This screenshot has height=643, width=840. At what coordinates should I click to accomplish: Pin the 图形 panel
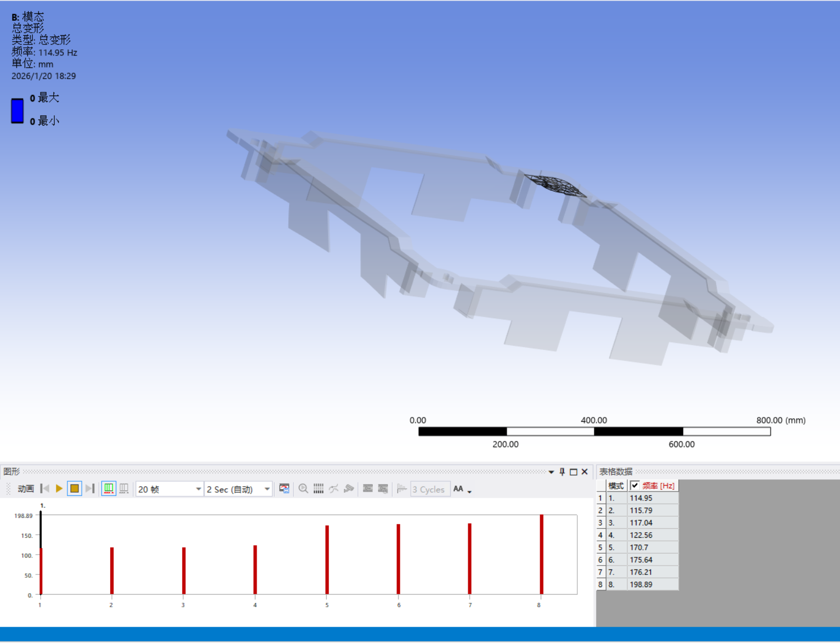[562, 472]
